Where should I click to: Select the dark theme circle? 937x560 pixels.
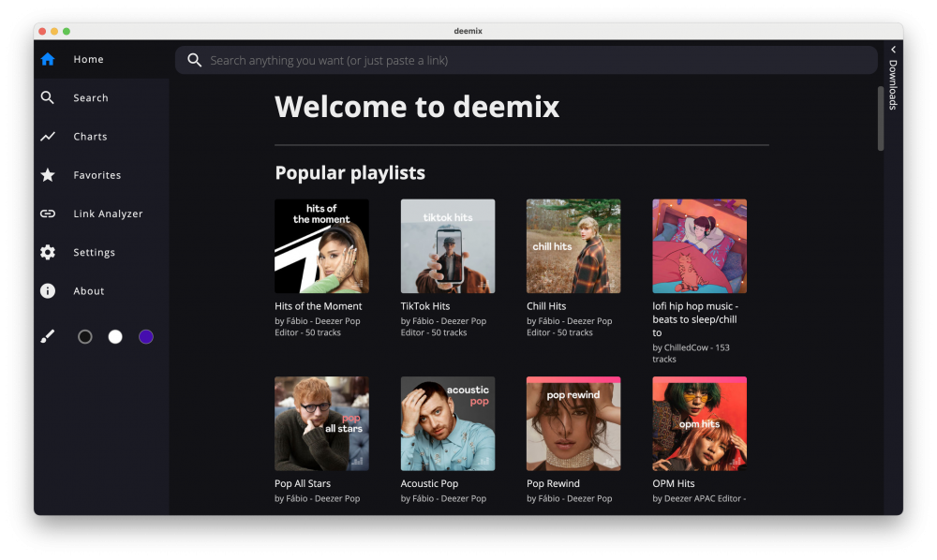coord(85,337)
